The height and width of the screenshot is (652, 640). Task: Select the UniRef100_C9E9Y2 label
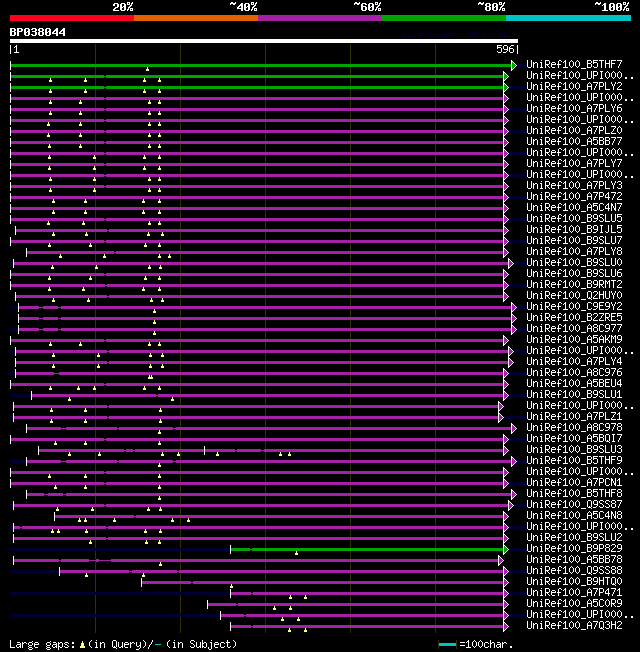[574, 306]
